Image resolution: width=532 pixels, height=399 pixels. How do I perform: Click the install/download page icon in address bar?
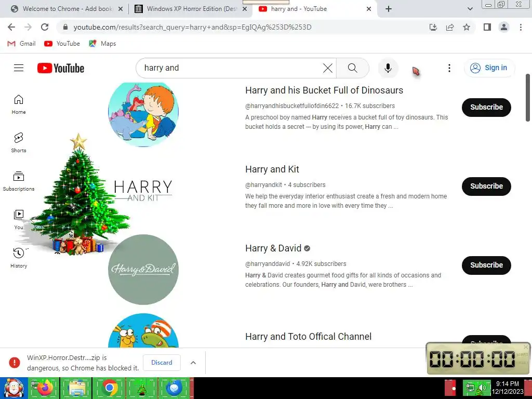433,27
